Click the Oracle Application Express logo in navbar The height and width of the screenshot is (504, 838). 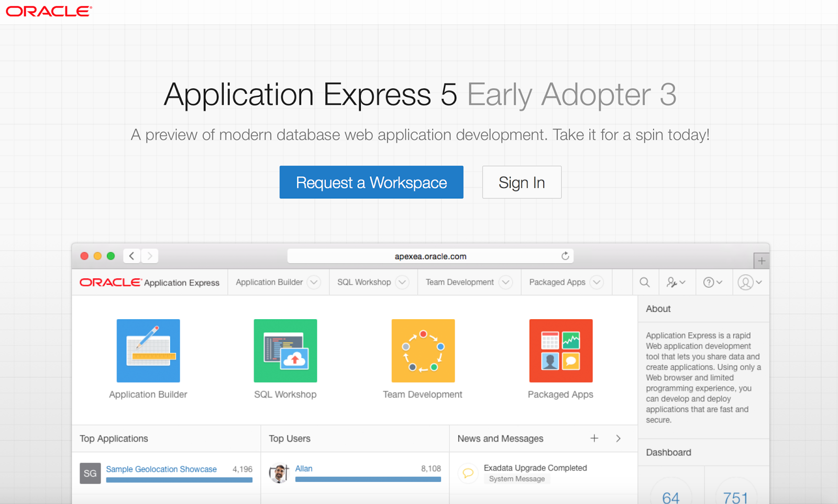(x=150, y=283)
